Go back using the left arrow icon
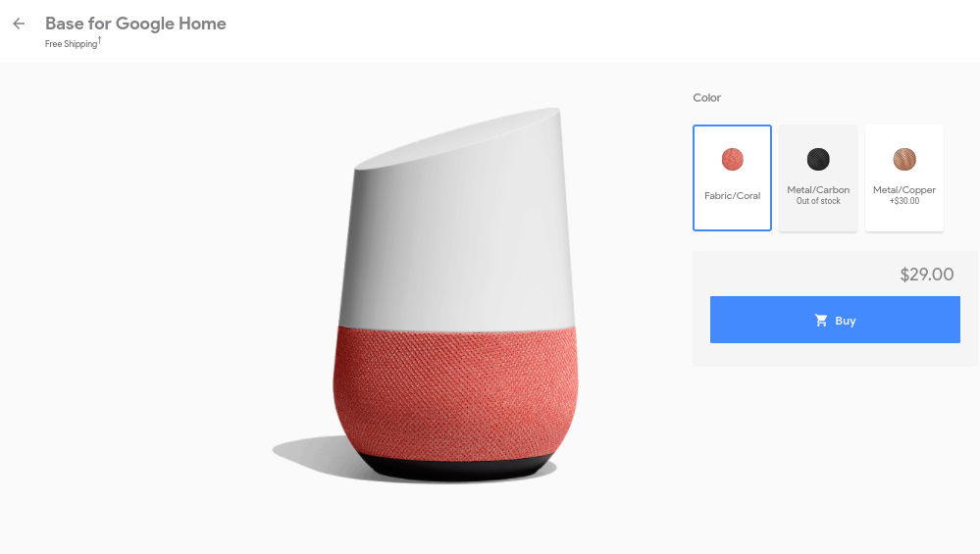This screenshot has width=980, height=554. coord(19,24)
